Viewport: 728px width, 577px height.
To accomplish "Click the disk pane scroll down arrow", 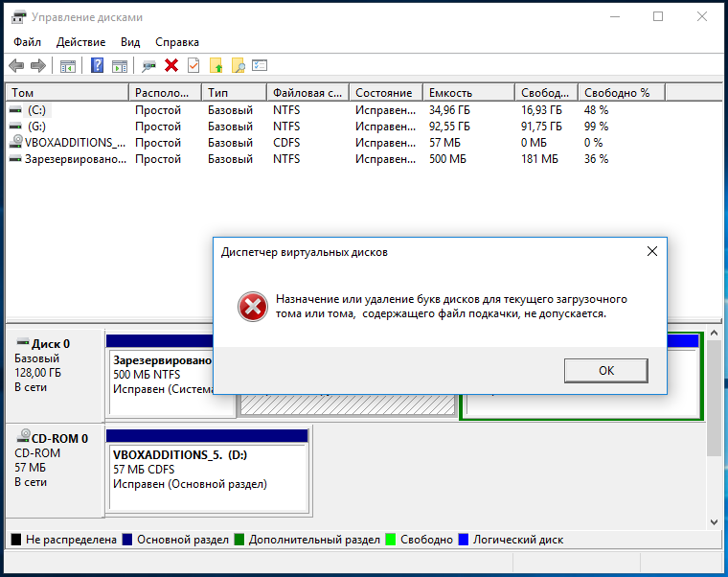I will (714, 522).
